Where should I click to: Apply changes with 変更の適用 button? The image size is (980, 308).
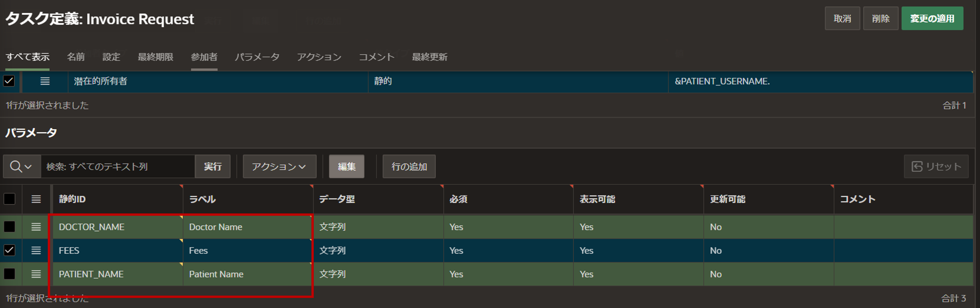point(932,18)
